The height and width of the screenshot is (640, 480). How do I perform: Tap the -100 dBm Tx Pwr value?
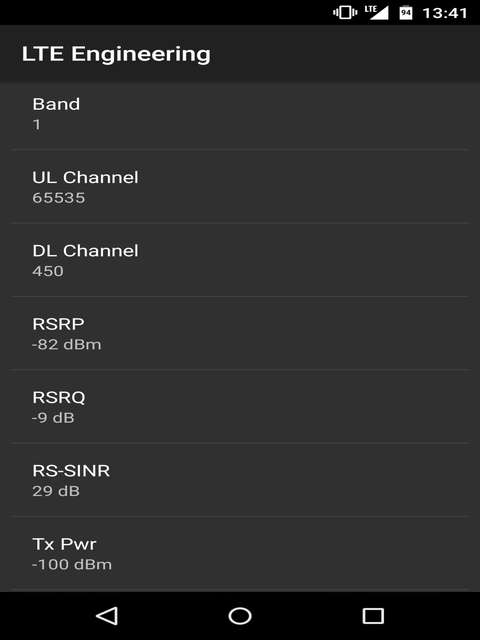(72, 564)
